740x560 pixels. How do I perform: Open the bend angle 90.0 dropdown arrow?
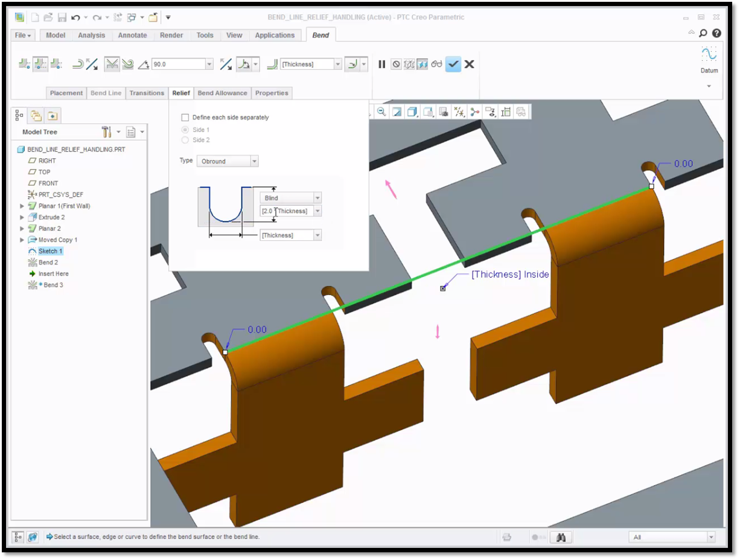(209, 64)
